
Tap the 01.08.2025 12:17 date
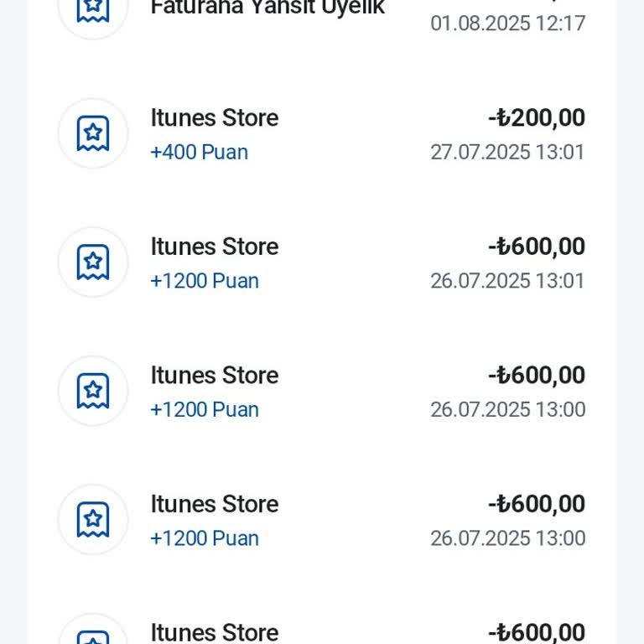coord(507,23)
